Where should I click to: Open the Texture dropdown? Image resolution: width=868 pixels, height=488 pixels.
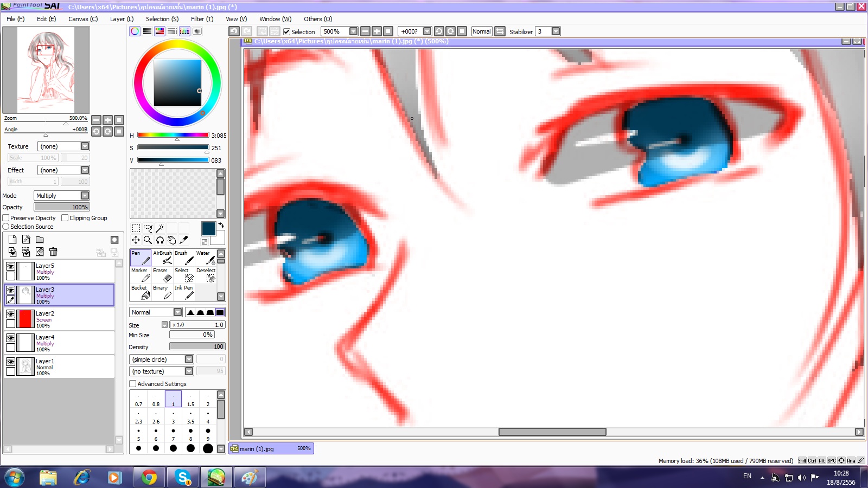63,146
